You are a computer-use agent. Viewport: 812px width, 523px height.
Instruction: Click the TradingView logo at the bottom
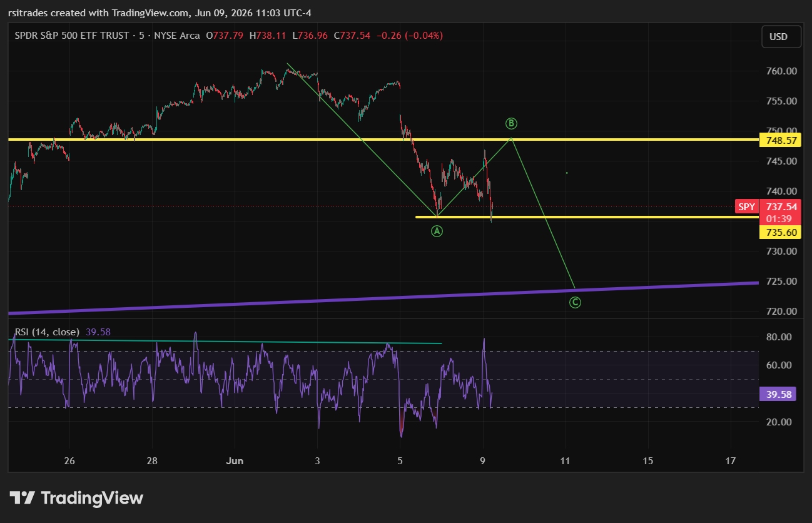[76, 498]
